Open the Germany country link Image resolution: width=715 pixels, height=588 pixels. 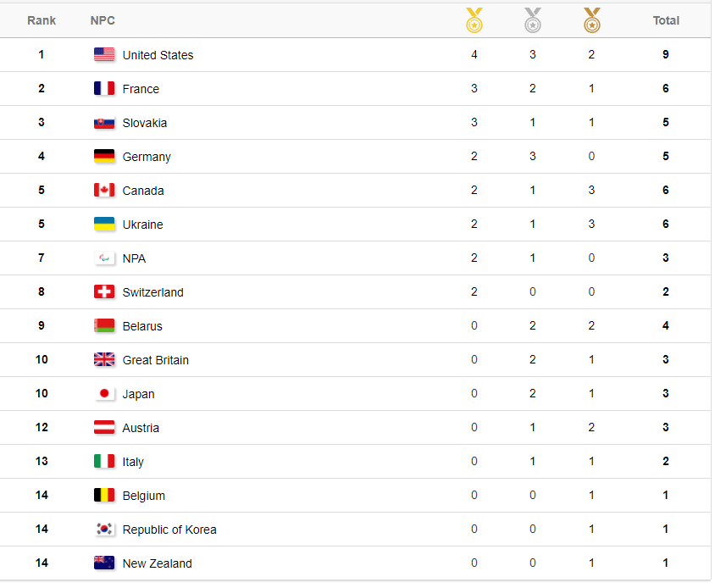(x=147, y=157)
